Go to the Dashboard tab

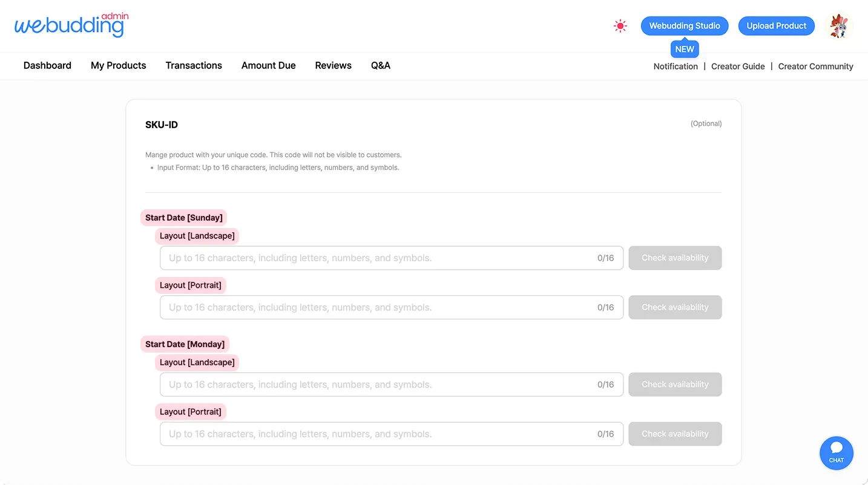pyautogui.click(x=47, y=65)
